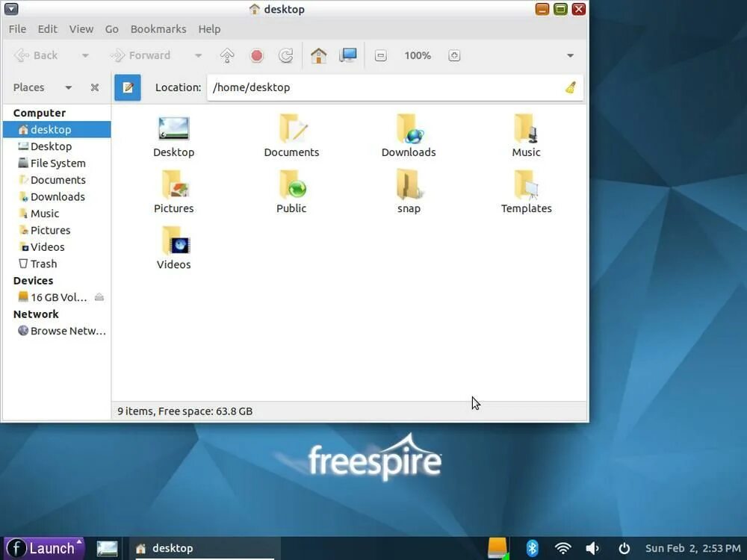Select Browse Network in the sidebar
The height and width of the screenshot is (560, 747).
66,331
